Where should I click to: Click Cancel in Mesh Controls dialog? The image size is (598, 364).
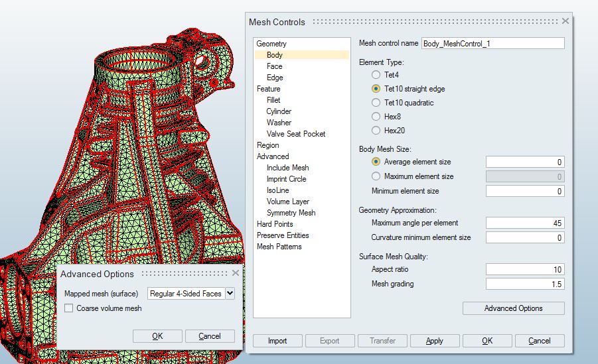[x=540, y=341]
